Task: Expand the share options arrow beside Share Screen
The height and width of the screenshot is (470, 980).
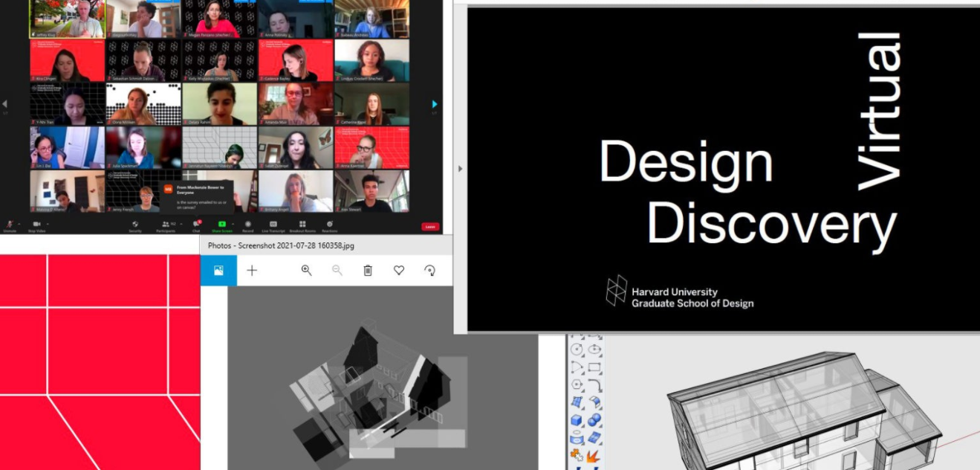Action: click(x=233, y=223)
